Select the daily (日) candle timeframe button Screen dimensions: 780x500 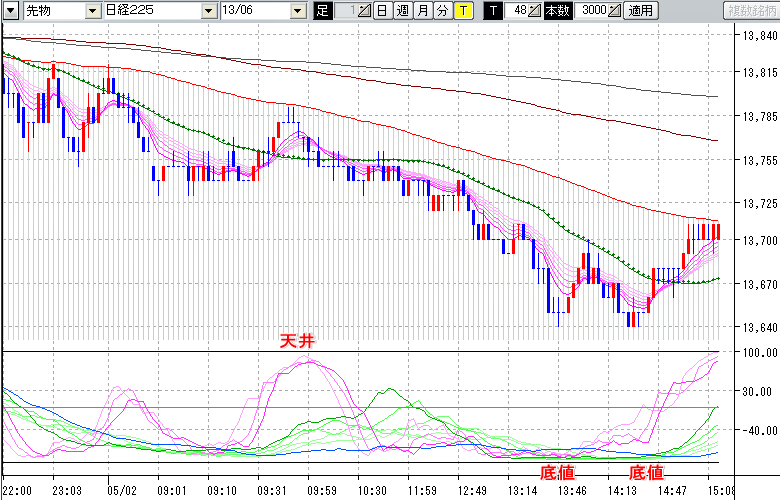(382, 11)
